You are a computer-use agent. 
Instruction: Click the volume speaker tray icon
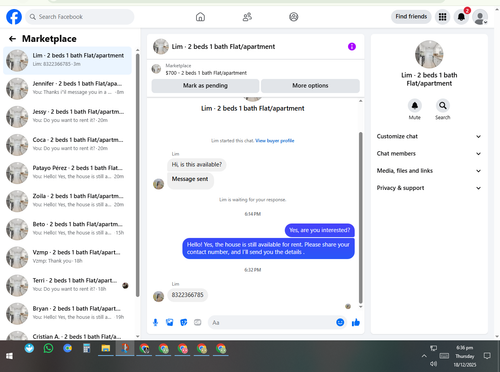433,363
